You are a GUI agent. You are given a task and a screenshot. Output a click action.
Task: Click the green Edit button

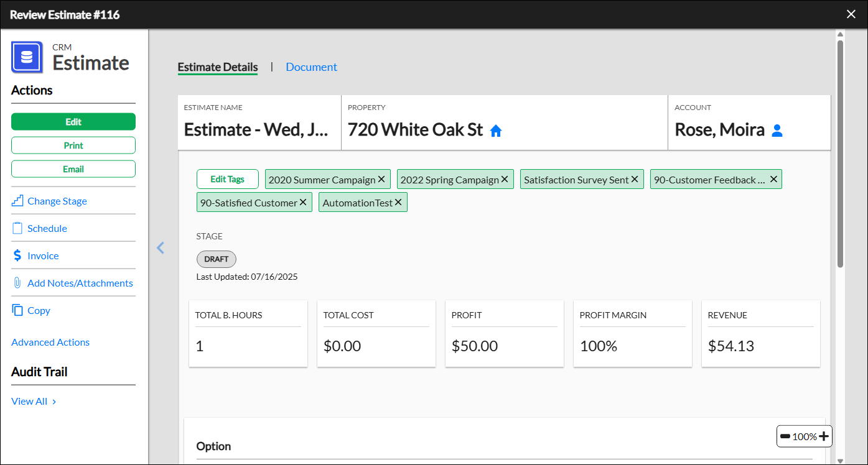tap(73, 122)
